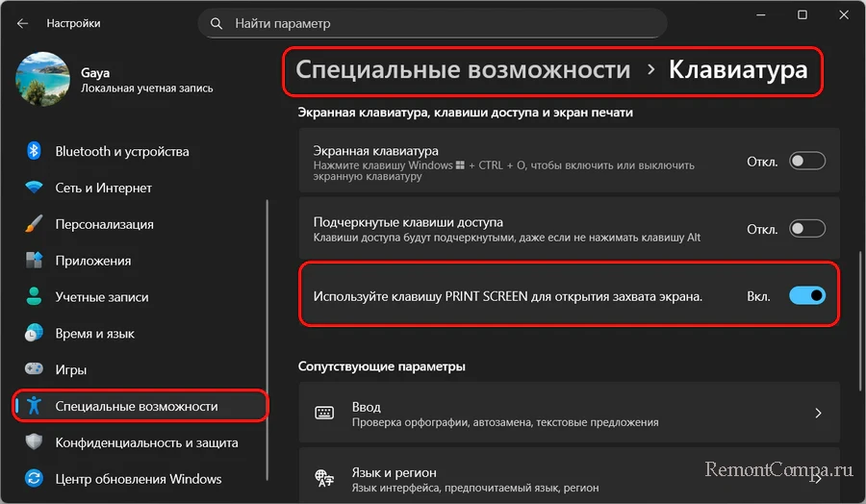Click the Время и язык clock icon

34,334
